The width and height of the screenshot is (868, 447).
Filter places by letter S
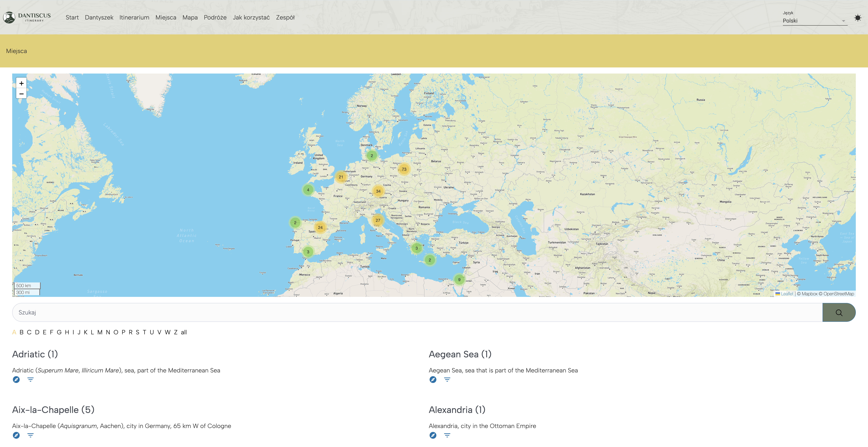click(137, 332)
